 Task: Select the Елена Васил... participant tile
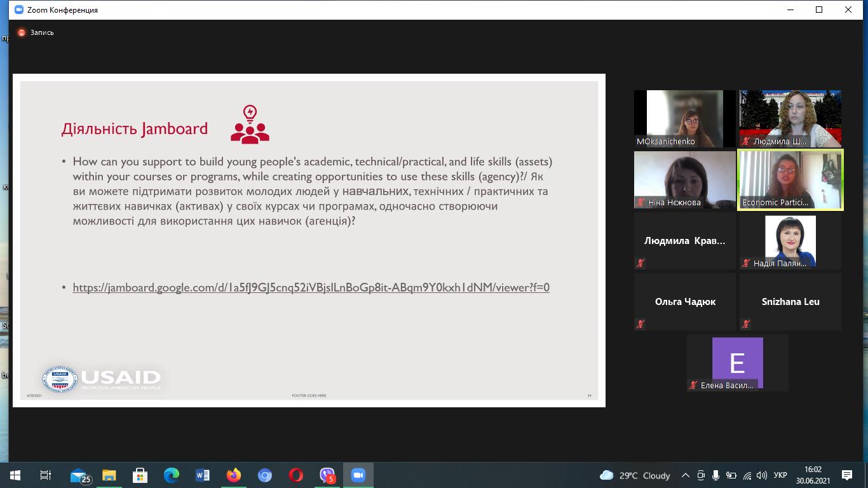click(x=738, y=363)
